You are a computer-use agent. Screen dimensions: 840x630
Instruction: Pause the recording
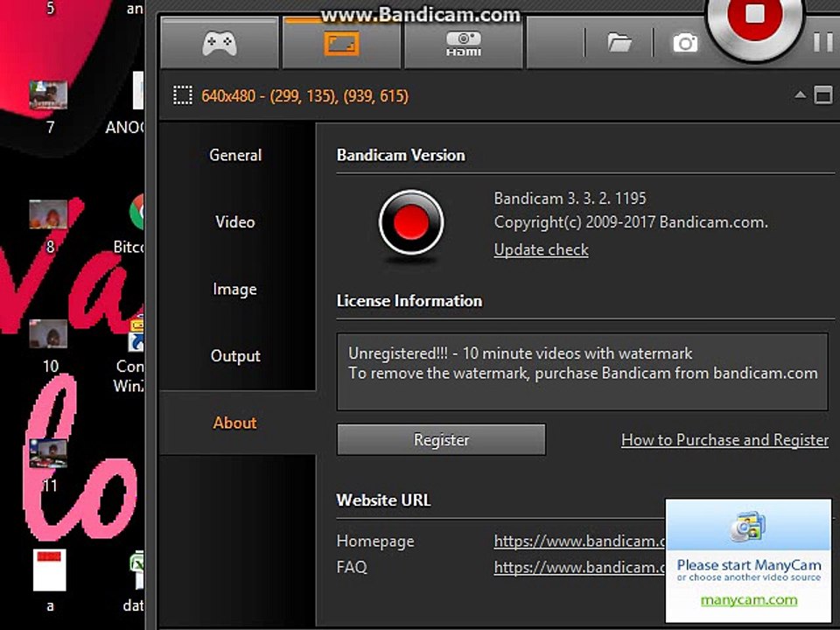822,42
